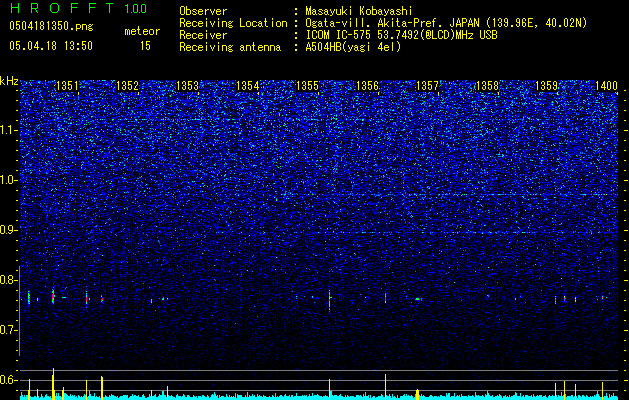Click observer name Masayuki Kobayashi
The height and width of the screenshot is (400, 629).
point(358,11)
